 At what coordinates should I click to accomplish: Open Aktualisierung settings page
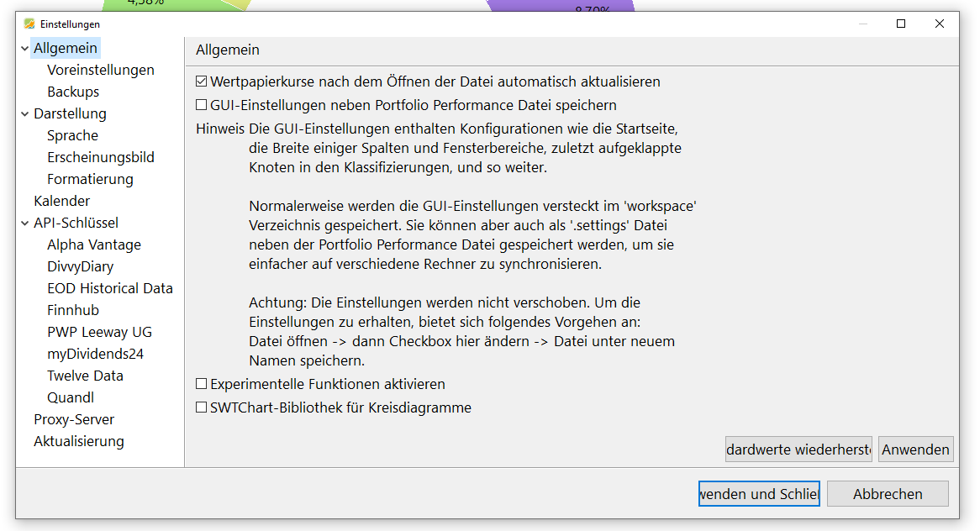[x=79, y=442]
